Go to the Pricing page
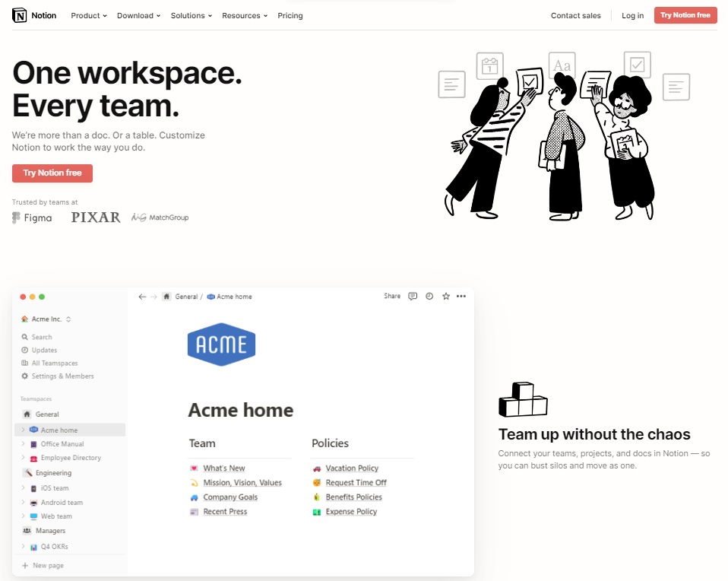The image size is (728, 581). pos(290,15)
